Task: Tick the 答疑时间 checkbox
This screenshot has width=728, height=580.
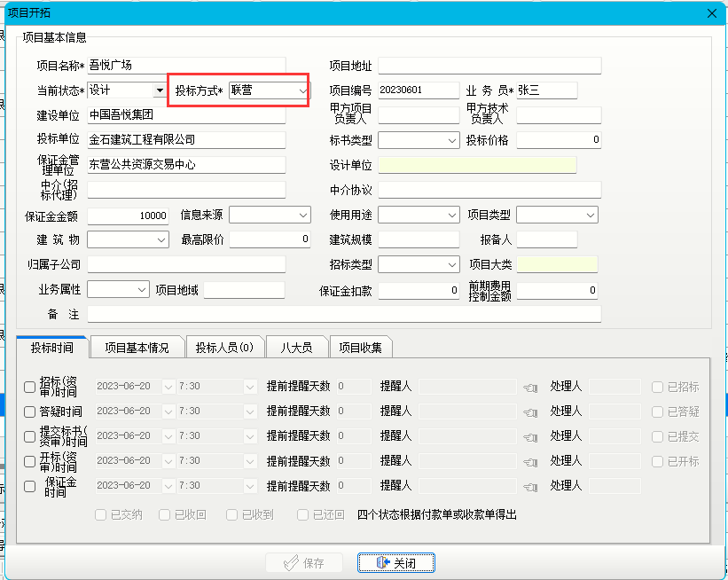Action: click(x=30, y=411)
